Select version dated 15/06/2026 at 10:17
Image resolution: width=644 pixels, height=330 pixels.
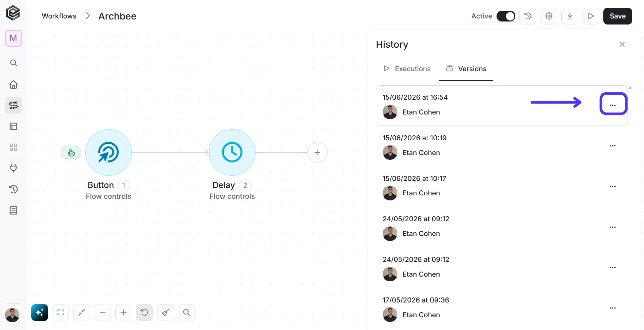[502, 186]
